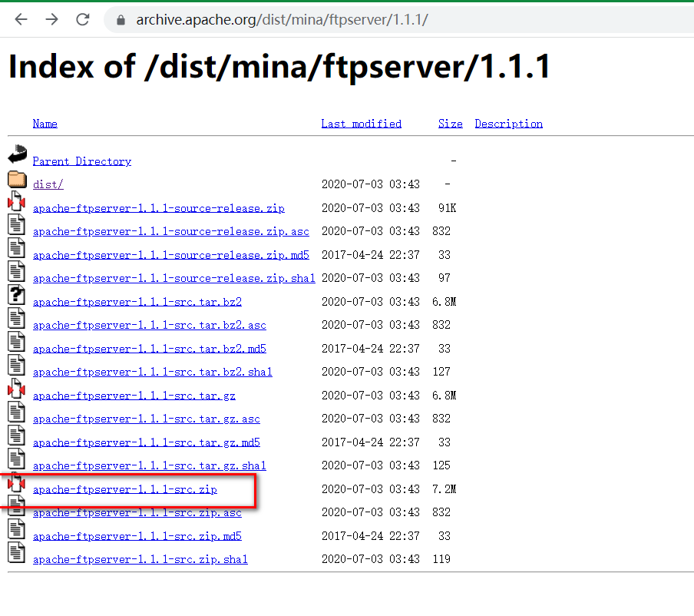Image resolution: width=694 pixels, height=616 pixels.
Task: Open the dist/ folder link
Action: (x=48, y=184)
